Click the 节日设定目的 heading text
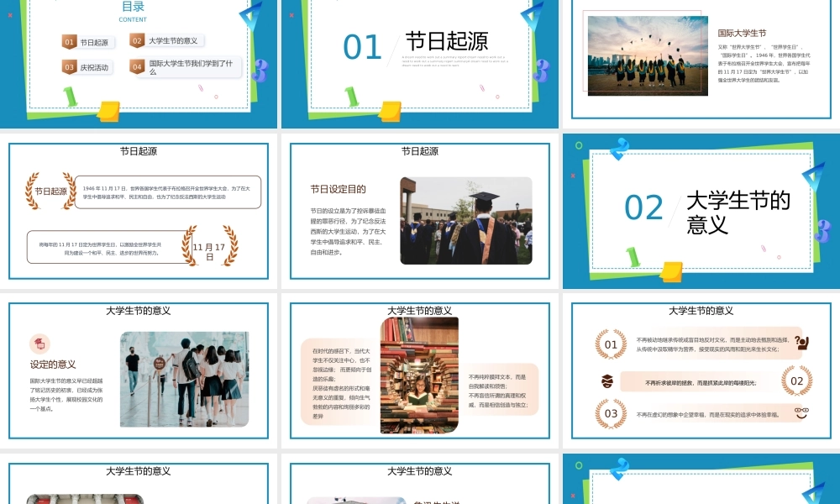 click(x=338, y=189)
